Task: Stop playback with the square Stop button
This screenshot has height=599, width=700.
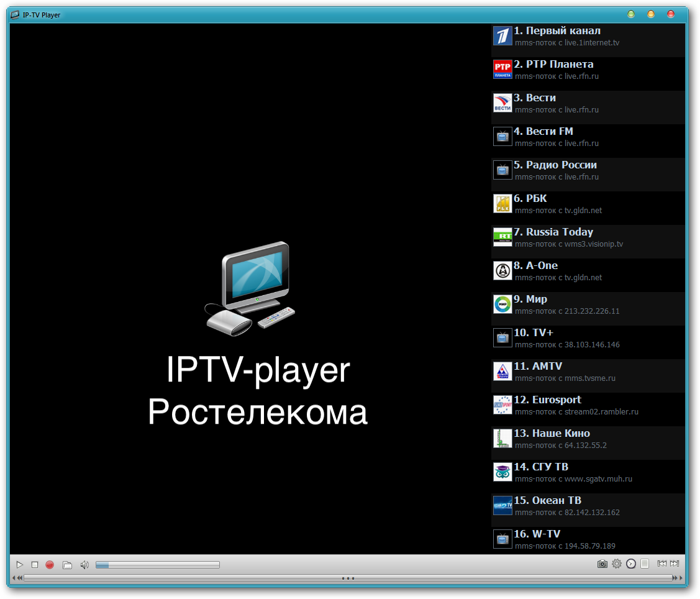Action: point(35,565)
